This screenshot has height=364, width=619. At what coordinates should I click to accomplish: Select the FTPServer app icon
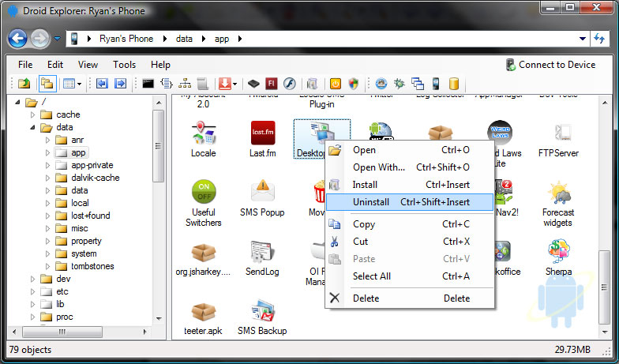tap(558, 139)
